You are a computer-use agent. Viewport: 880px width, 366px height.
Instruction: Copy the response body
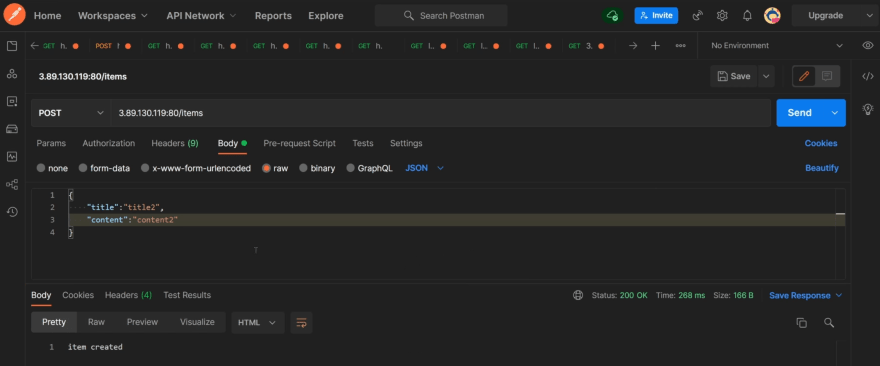pos(801,322)
